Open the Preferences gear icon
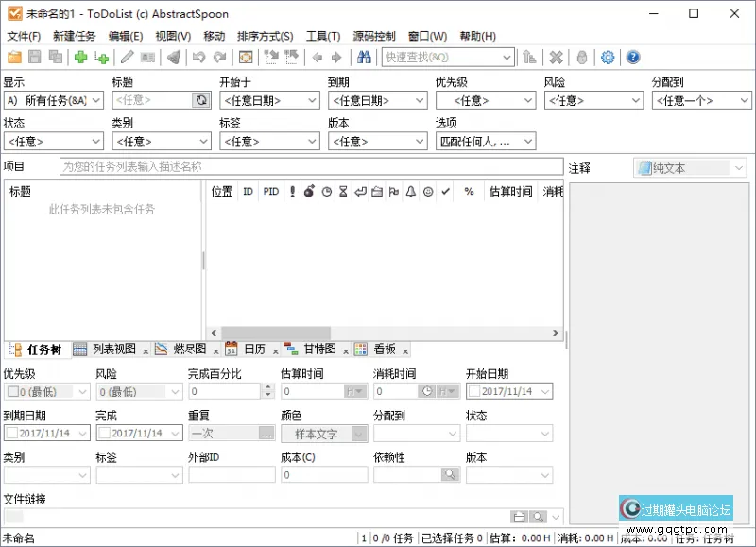This screenshot has height=547, width=756. [x=608, y=57]
